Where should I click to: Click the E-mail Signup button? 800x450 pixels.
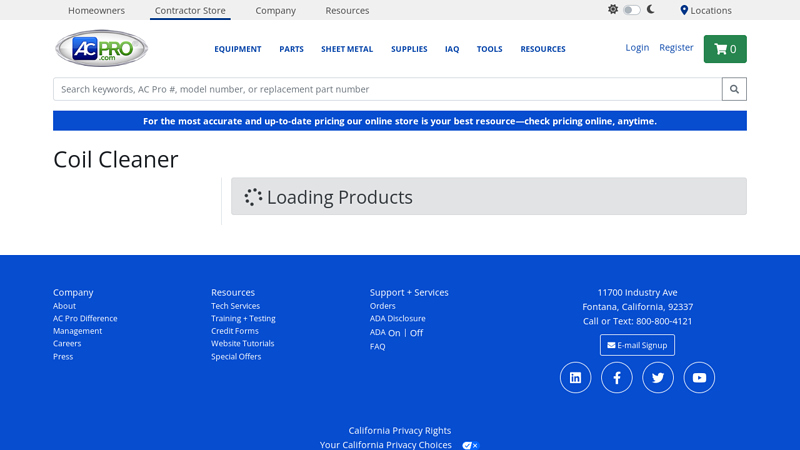coord(637,345)
